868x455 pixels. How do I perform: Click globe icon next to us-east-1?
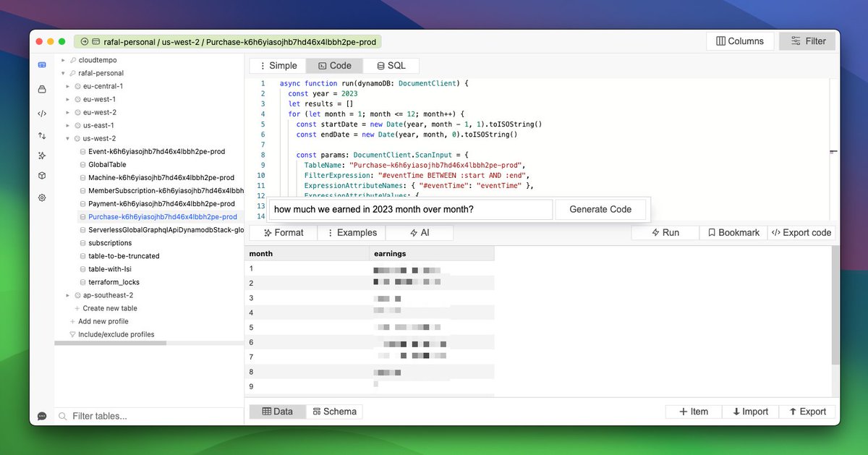[77, 125]
